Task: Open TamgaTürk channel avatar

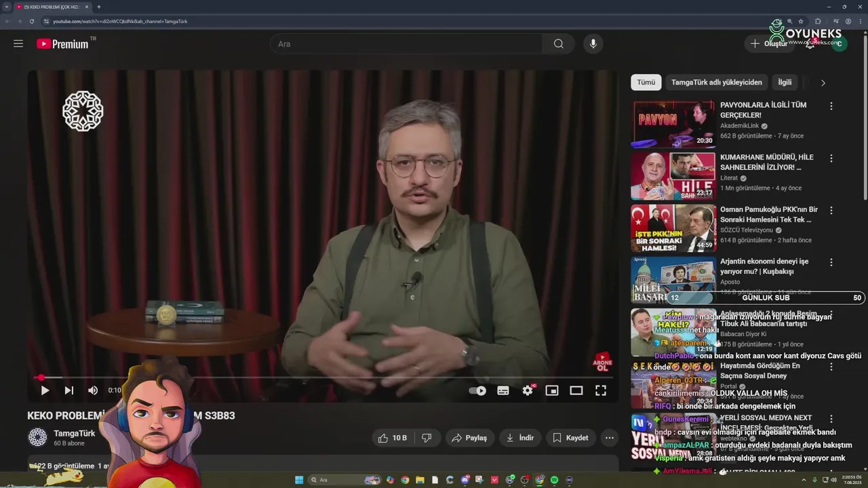Action: click(37, 438)
